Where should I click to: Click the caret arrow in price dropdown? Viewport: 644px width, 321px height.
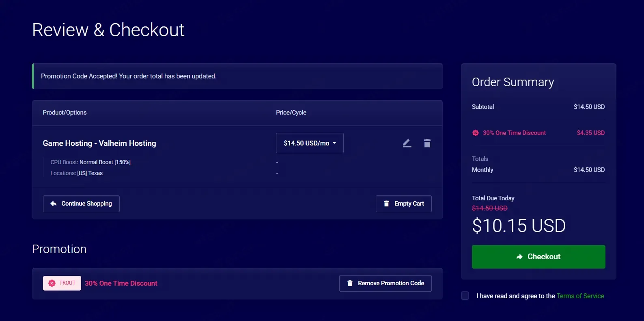(334, 143)
